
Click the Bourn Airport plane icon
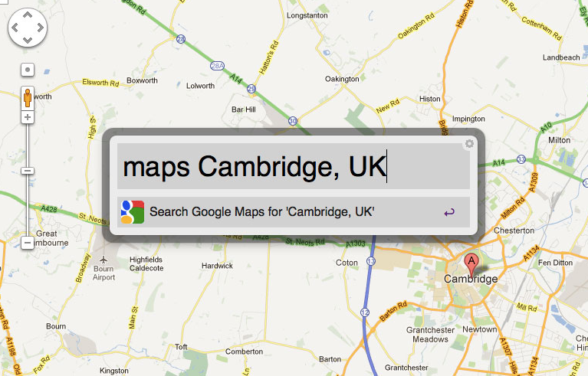pos(103,260)
